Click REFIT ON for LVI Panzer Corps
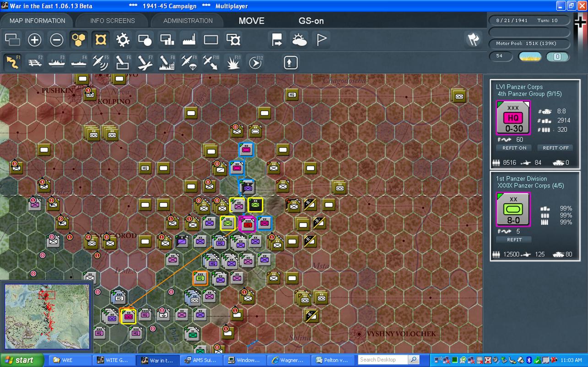Screen dimensions: 588x367 click(514, 148)
